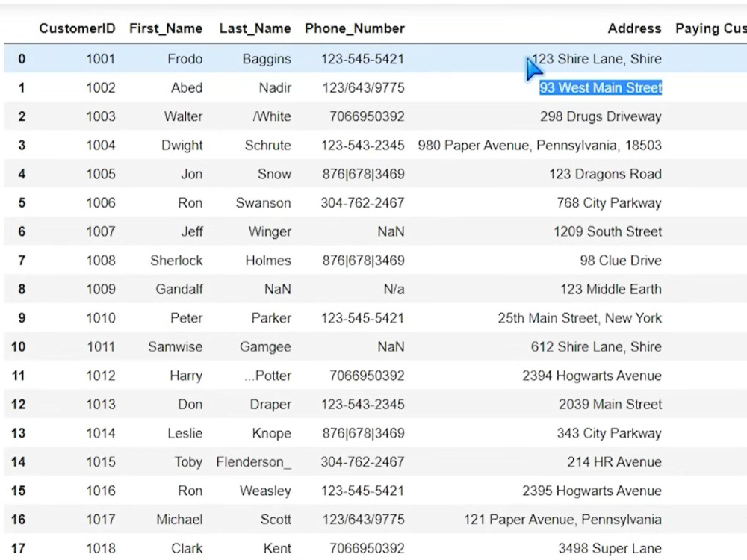Screen dimensions: 747x560
Task: Click last name Snow
Action: (x=274, y=174)
